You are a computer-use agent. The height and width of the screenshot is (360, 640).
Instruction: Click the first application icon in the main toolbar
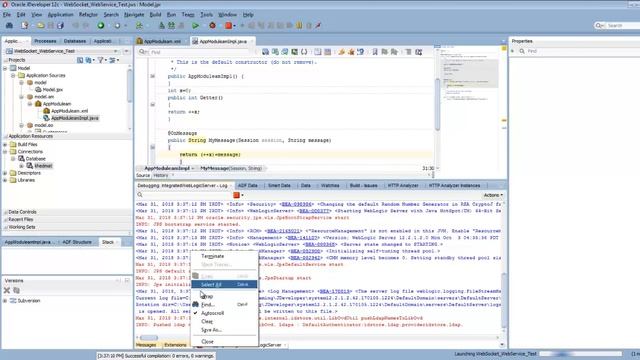(x=9, y=25)
